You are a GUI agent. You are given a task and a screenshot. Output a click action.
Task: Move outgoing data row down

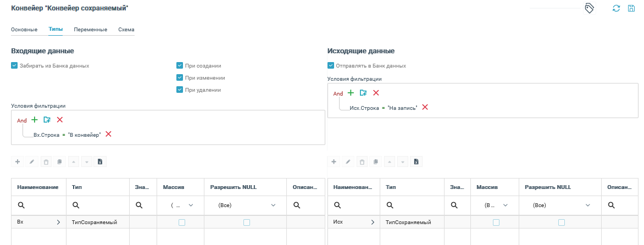[x=403, y=162]
